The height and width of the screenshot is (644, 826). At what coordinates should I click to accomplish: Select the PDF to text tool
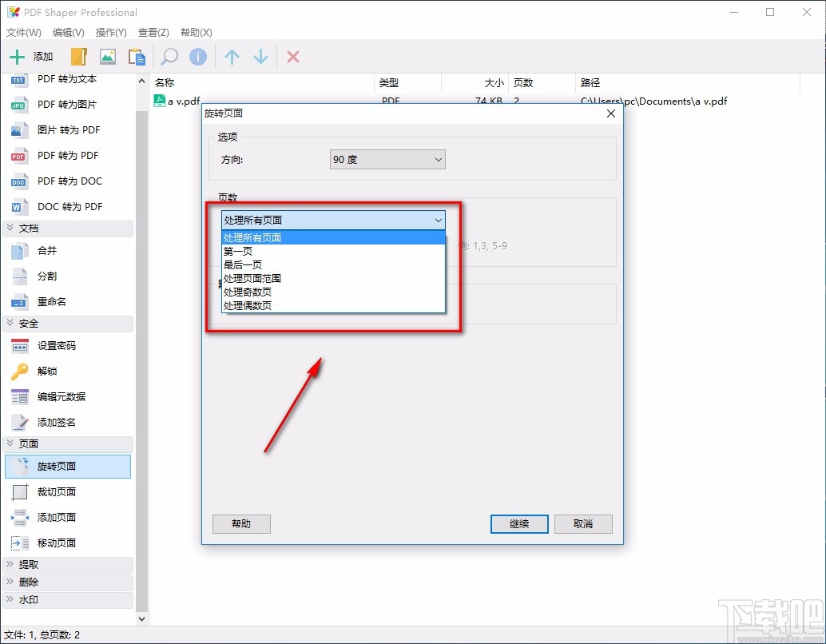click(67, 79)
